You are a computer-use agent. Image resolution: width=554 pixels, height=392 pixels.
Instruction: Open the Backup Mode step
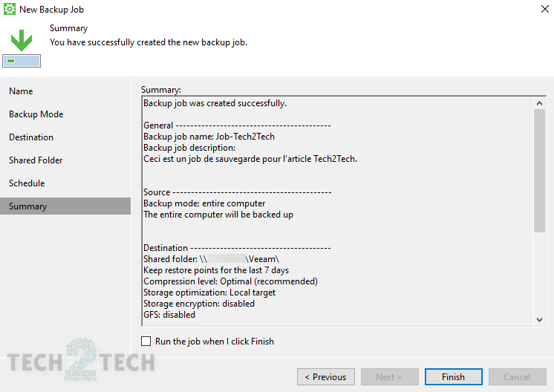[36, 114]
